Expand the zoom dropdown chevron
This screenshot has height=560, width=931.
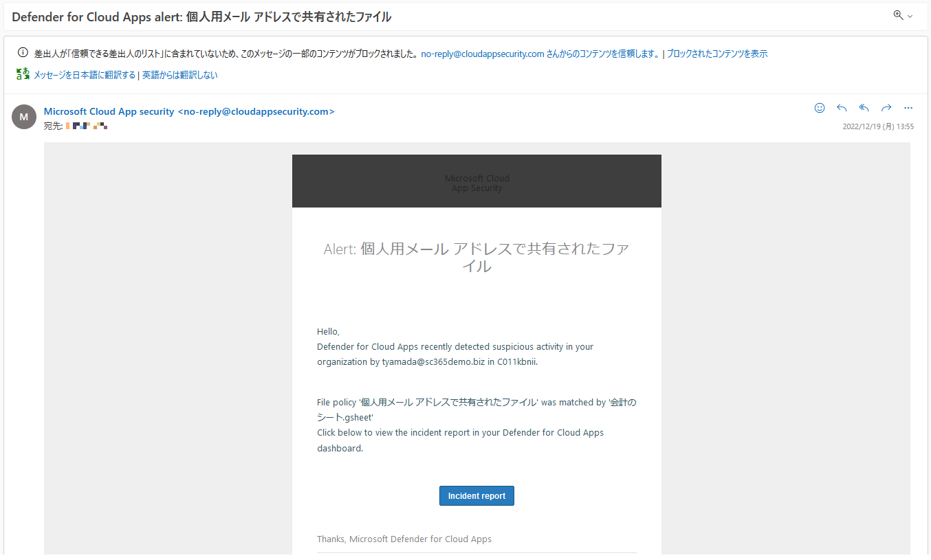[x=910, y=16]
